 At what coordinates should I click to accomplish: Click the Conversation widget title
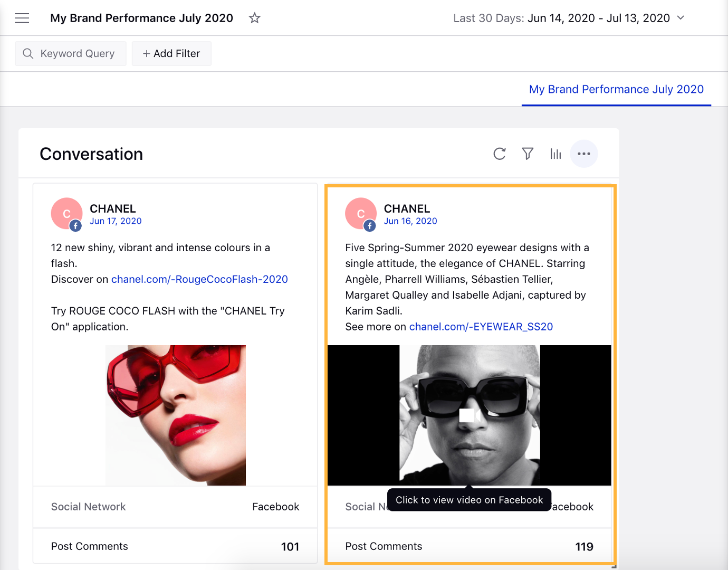tap(91, 154)
